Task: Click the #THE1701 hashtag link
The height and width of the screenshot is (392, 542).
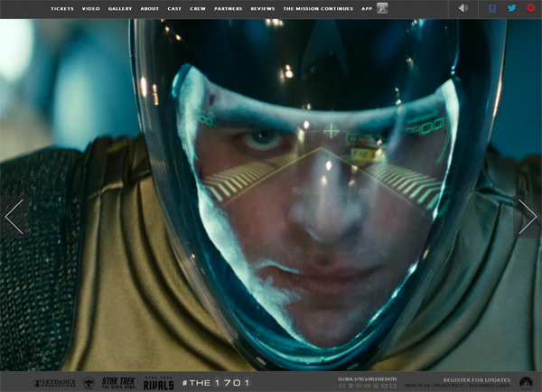Action: coord(216,383)
